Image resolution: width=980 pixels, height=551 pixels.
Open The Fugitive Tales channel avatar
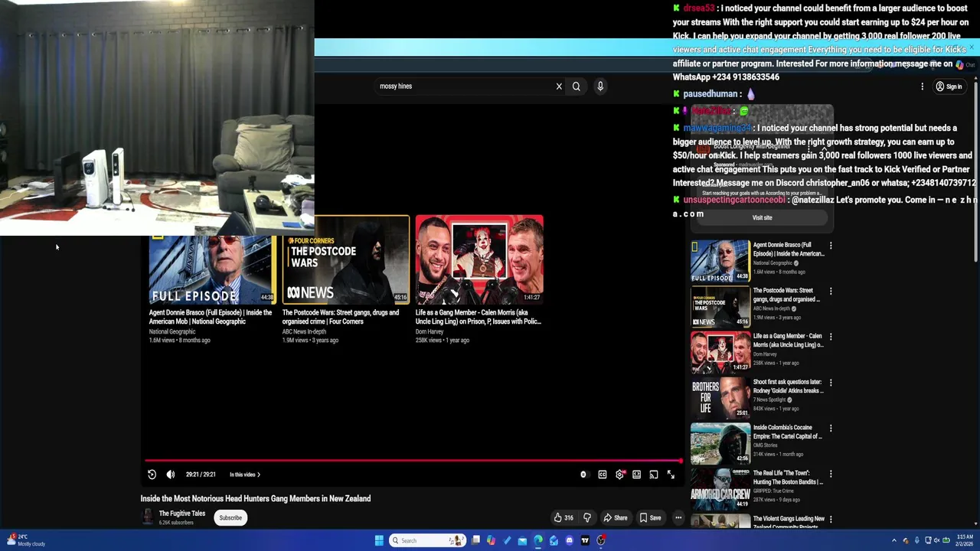coord(147,517)
